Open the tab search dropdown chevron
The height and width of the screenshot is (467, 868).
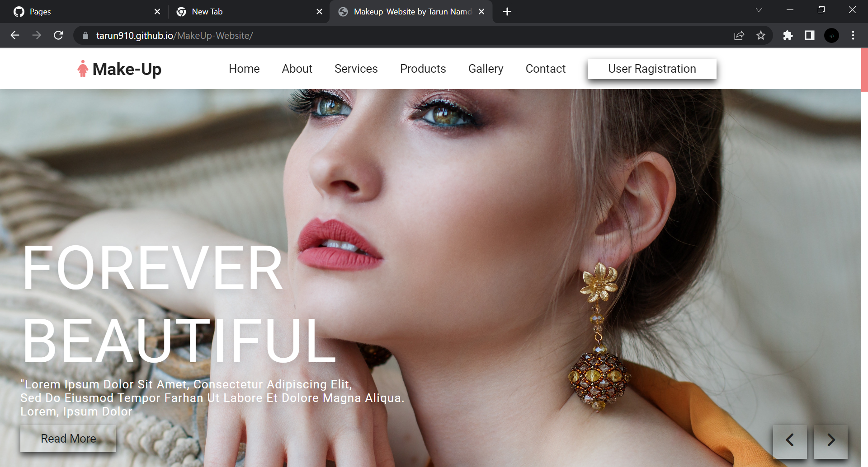tap(759, 10)
